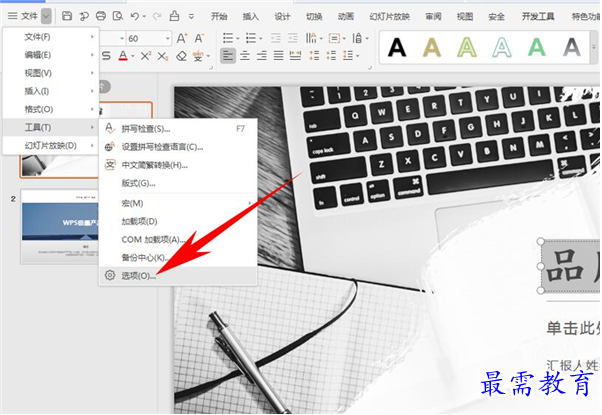Open bullet list style dropdown arrow
The image size is (602, 415).
pyautogui.click(x=237, y=38)
